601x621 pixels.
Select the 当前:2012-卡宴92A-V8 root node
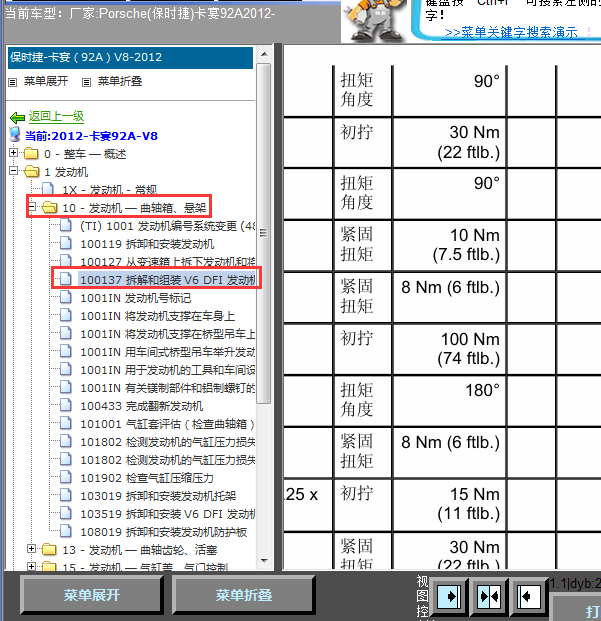(x=91, y=136)
